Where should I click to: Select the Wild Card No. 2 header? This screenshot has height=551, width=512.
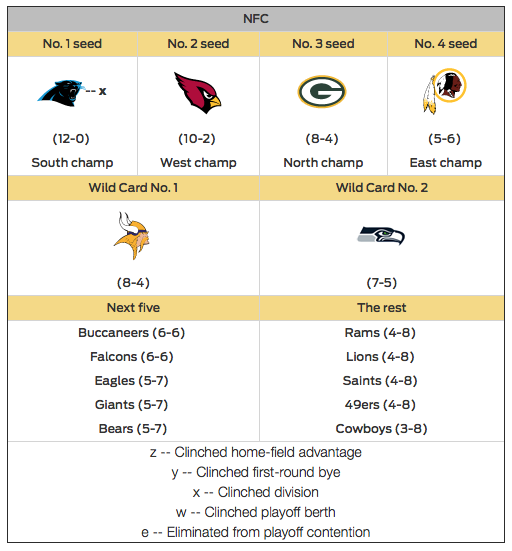point(382,188)
